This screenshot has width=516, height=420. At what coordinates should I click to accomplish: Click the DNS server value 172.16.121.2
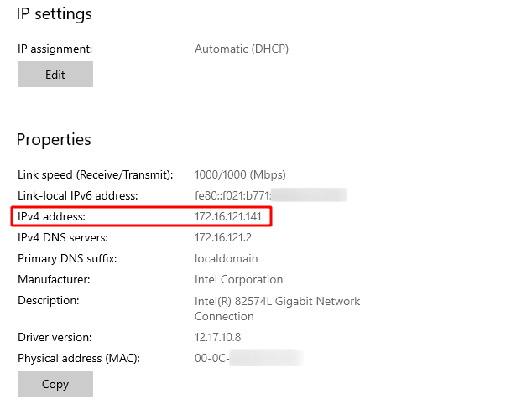pos(222,238)
